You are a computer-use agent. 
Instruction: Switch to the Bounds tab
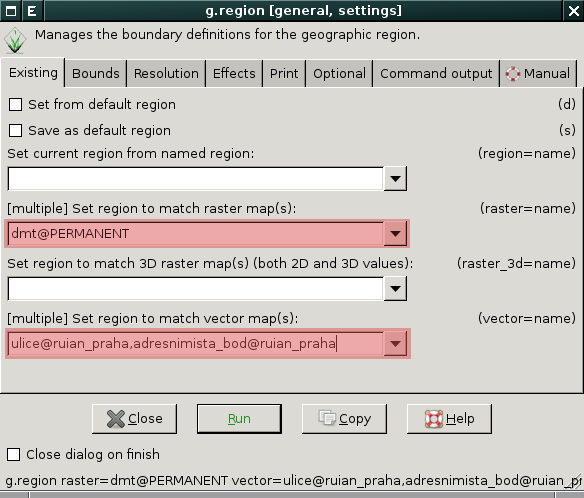[x=96, y=74]
